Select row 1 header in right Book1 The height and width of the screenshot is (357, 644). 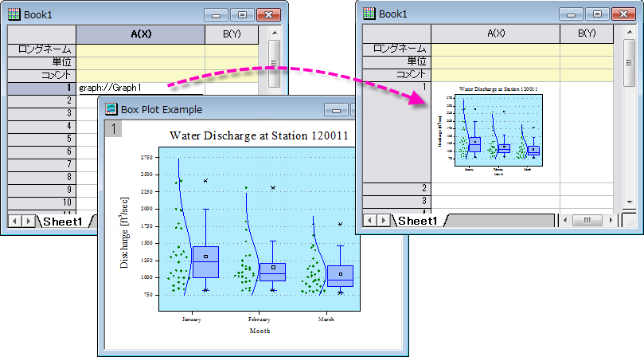[x=396, y=132]
